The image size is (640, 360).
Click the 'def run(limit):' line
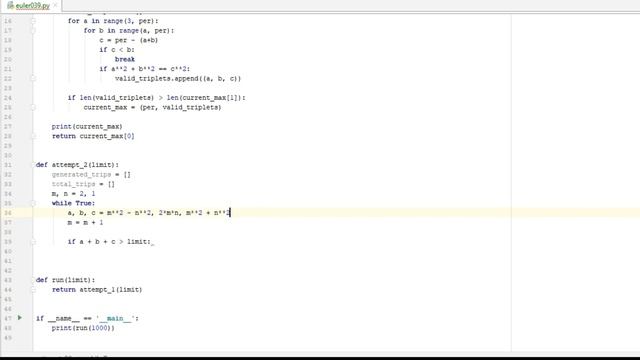coord(65,280)
